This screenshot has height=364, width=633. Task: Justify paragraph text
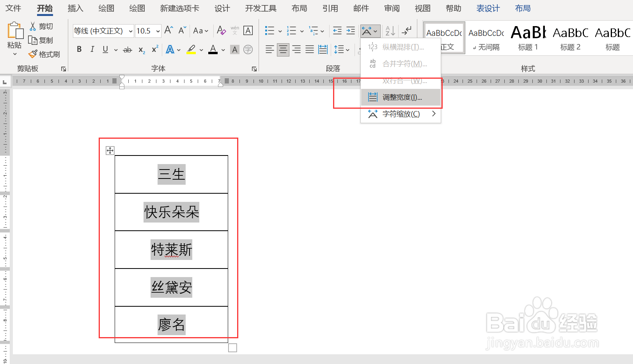pos(310,49)
